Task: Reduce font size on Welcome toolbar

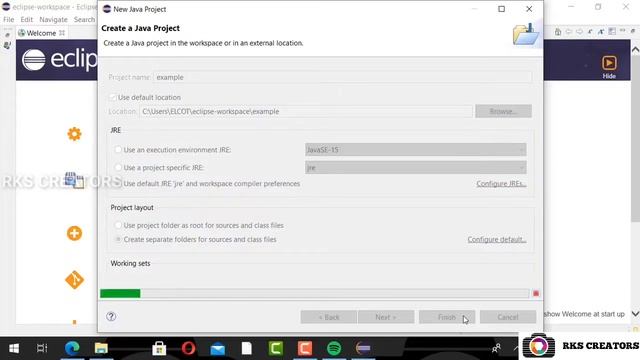Action: [x=590, y=32]
